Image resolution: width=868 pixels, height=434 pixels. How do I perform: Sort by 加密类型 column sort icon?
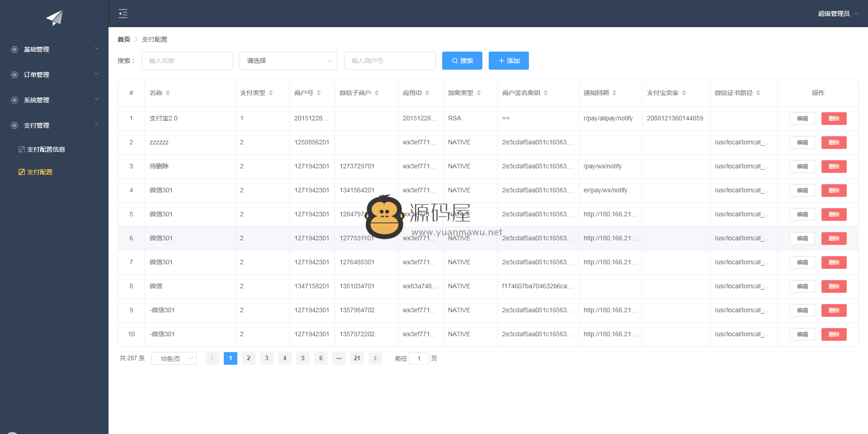pyautogui.click(x=479, y=93)
